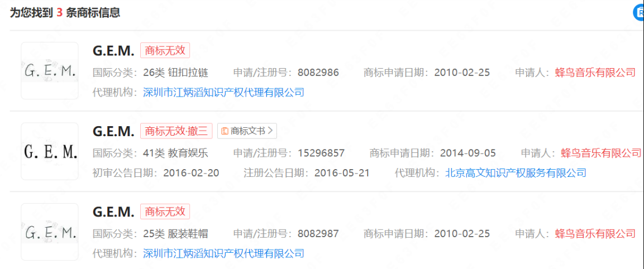Select the text 26类 钮扣拉链
The image size is (644, 269).
click(176, 73)
